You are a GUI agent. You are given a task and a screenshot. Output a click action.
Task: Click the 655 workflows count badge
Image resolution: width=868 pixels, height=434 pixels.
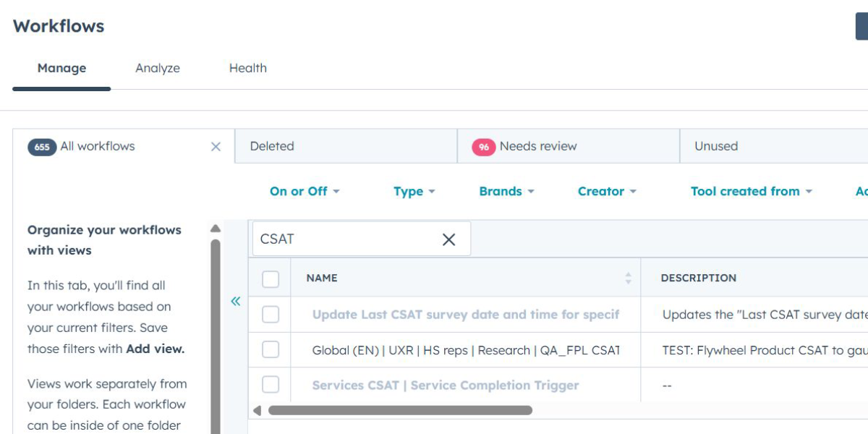(42, 147)
